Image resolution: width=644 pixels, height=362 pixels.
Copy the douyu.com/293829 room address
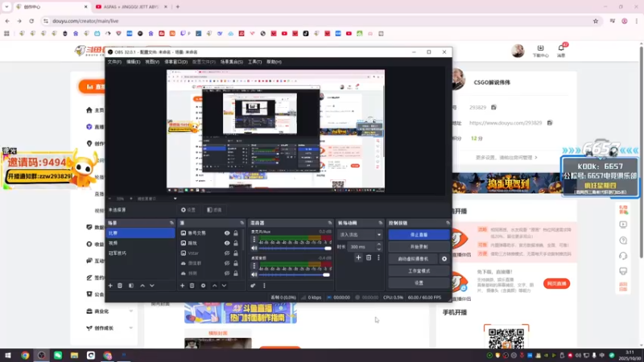pyautogui.click(x=550, y=123)
